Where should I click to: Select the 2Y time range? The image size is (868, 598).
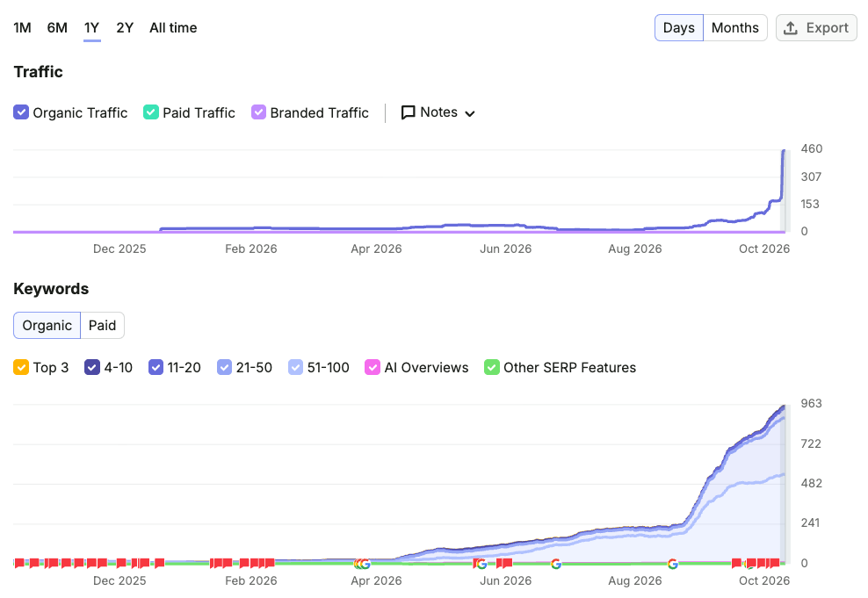coord(125,27)
